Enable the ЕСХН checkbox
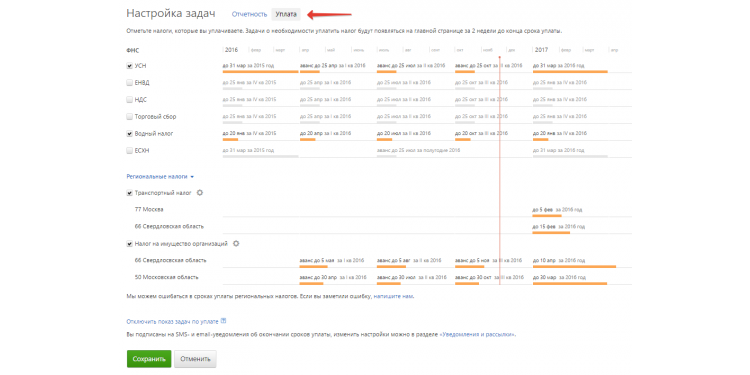This screenshot has height=375, width=750. pyautogui.click(x=129, y=151)
